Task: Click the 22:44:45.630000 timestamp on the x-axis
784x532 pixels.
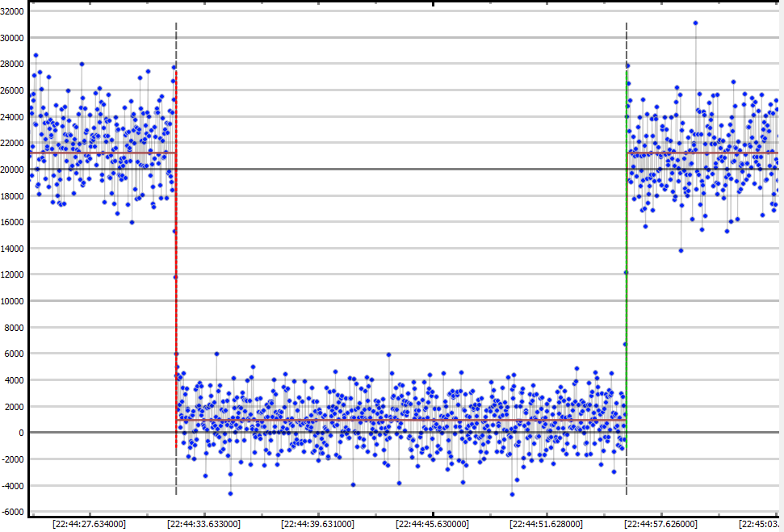Action: 432,523
